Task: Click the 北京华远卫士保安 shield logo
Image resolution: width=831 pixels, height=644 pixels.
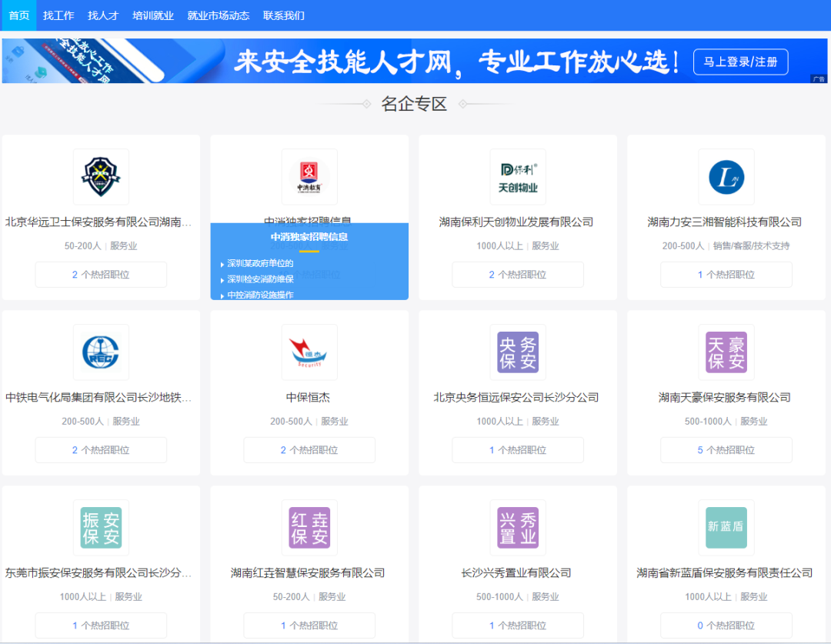Action: pyautogui.click(x=101, y=177)
